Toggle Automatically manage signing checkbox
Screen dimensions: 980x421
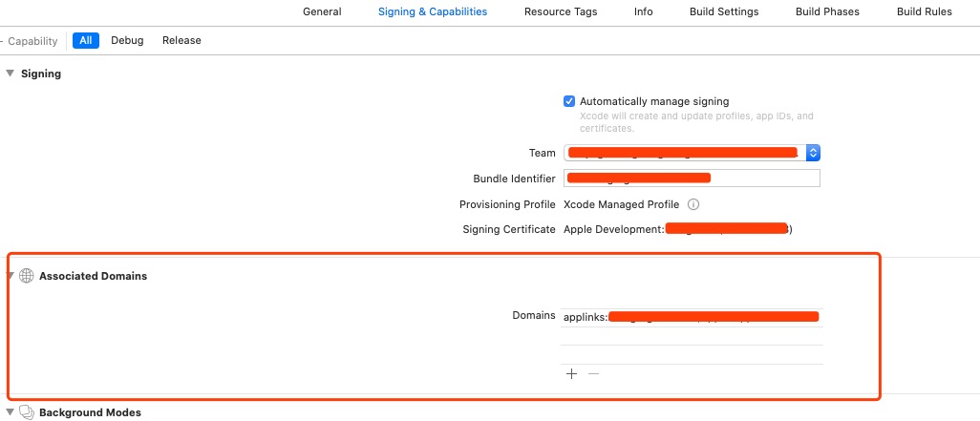click(569, 101)
